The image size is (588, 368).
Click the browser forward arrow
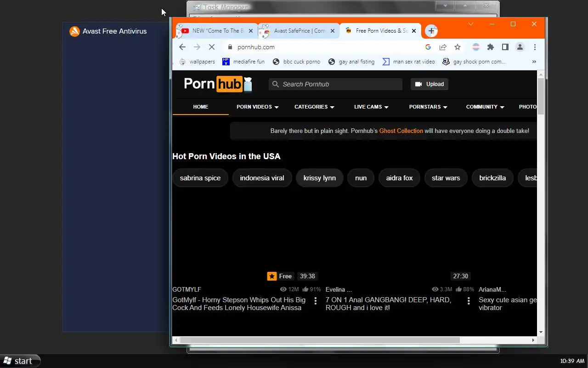pyautogui.click(x=197, y=47)
